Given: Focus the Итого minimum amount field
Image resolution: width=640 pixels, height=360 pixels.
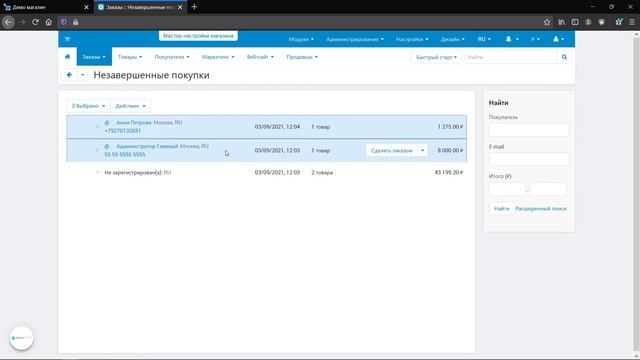Looking at the screenshot, I should (507, 189).
